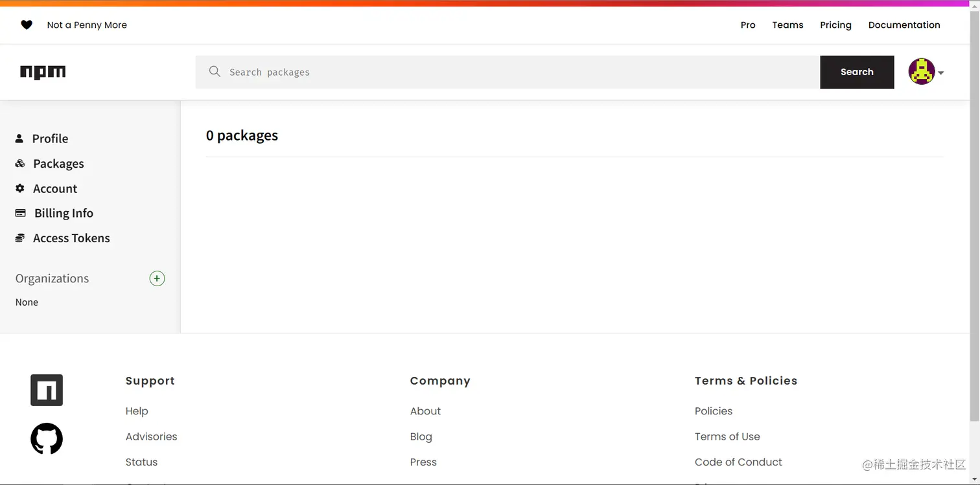Open the Pro page

[x=748, y=25]
